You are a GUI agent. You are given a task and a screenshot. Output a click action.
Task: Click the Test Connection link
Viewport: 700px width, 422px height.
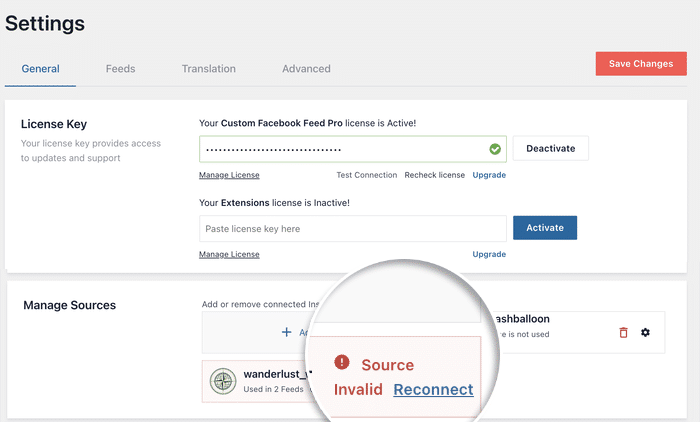click(x=367, y=175)
